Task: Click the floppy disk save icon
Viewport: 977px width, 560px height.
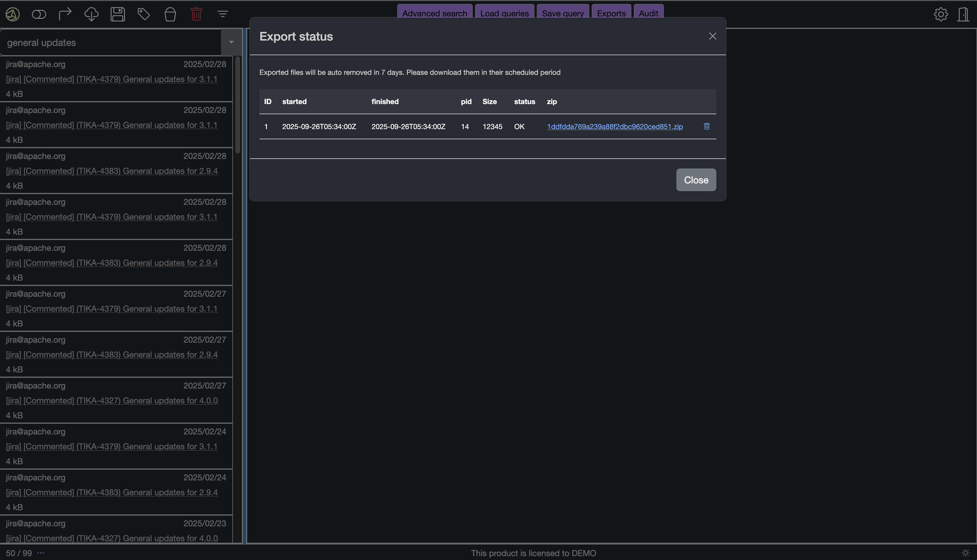Action: [x=118, y=15]
